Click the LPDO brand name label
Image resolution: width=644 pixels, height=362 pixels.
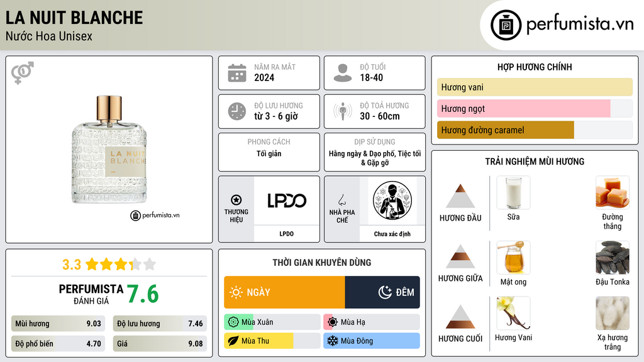pos(287,234)
